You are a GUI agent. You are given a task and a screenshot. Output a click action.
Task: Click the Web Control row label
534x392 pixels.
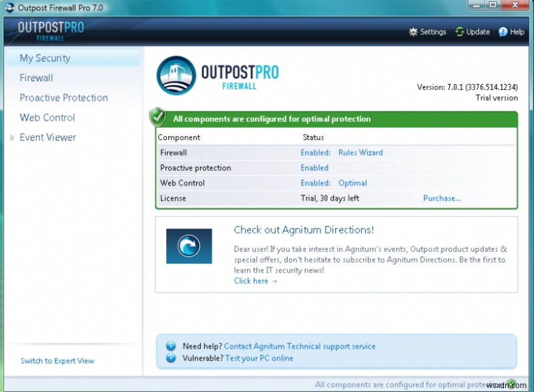tap(182, 183)
